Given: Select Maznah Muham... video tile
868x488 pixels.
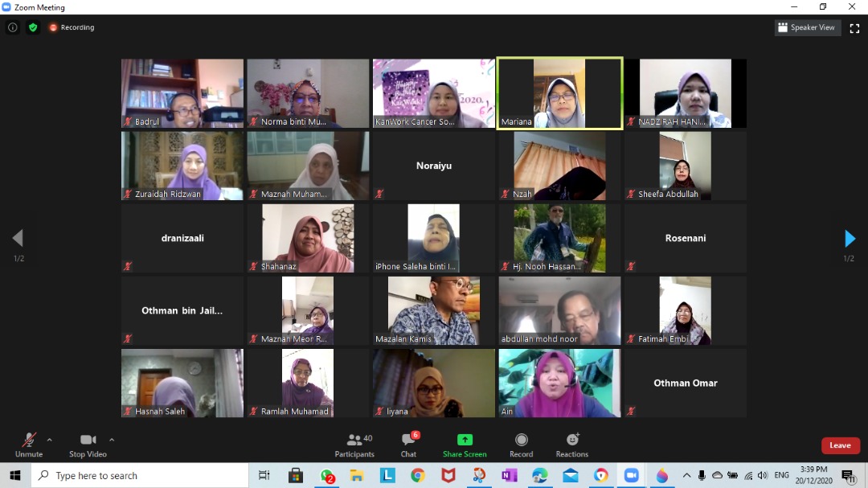Looking at the screenshot, I should pyautogui.click(x=308, y=166).
